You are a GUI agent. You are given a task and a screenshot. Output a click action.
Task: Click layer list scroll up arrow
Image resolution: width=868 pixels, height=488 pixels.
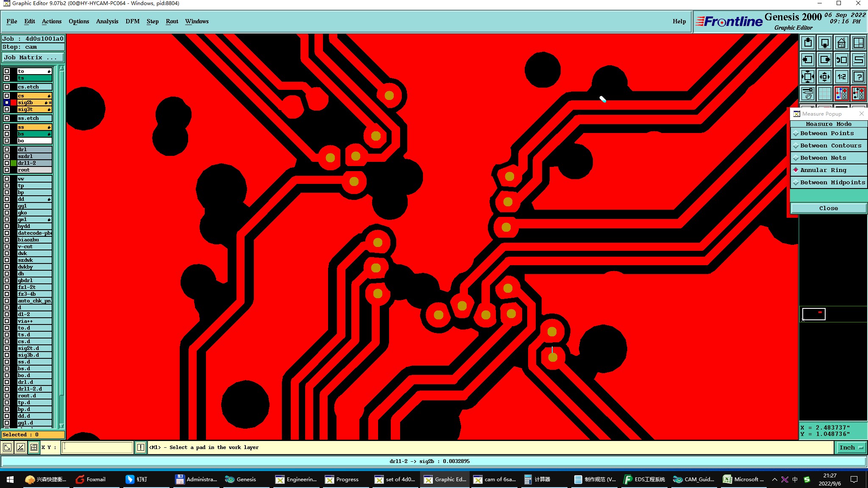[61, 68]
